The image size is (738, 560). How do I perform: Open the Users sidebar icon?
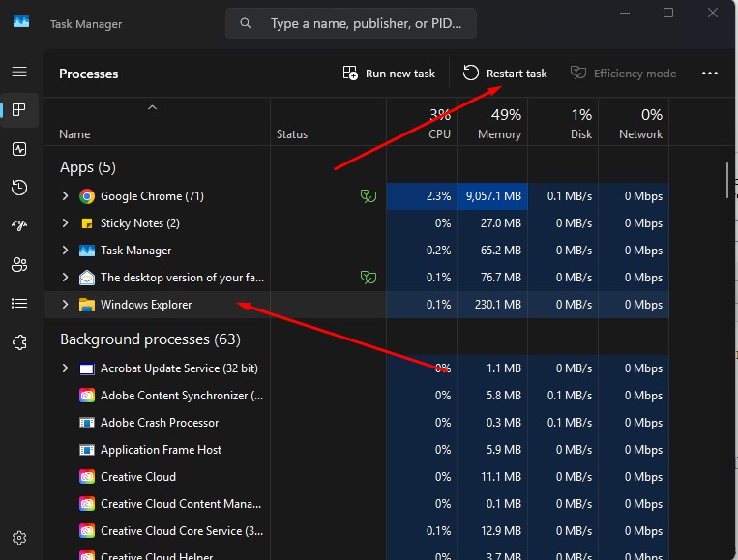(19, 264)
